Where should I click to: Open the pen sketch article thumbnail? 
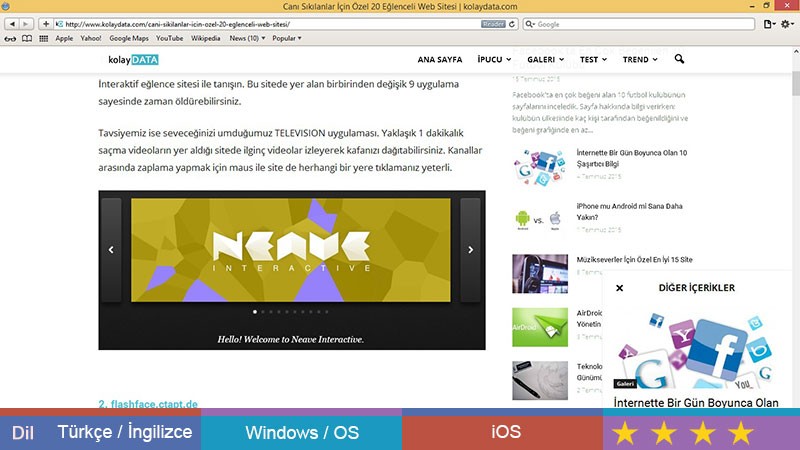[x=540, y=381]
